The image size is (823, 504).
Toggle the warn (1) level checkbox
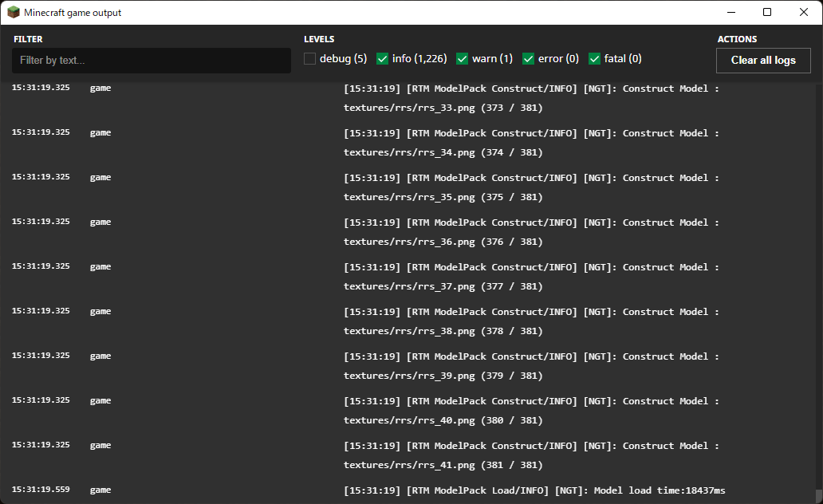[x=462, y=59]
